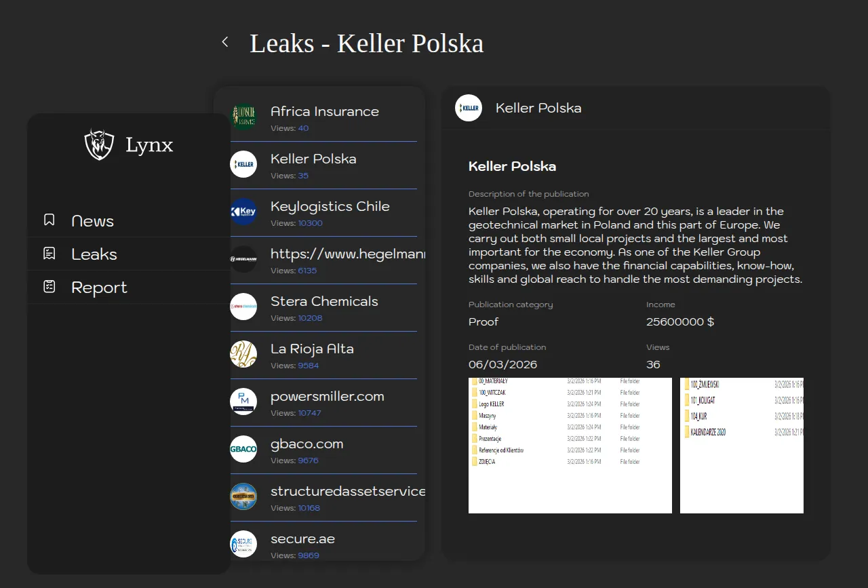The height and width of the screenshot is (588, 868).
Task: Click the GBACO logo in the list
Action: pyautogui.click(x=243, y=449)
